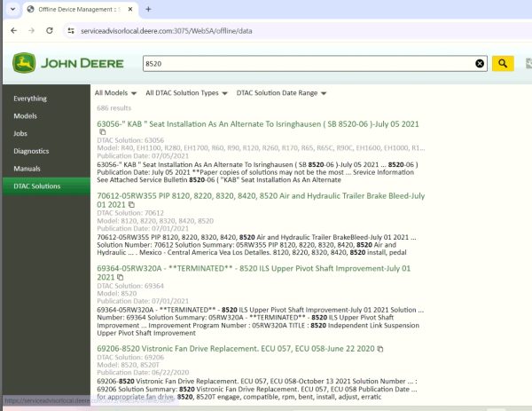Click text 'Model: 8520, 8520T'
The image size is (532, 411).
pyautogui.click(x=129, y=365)
